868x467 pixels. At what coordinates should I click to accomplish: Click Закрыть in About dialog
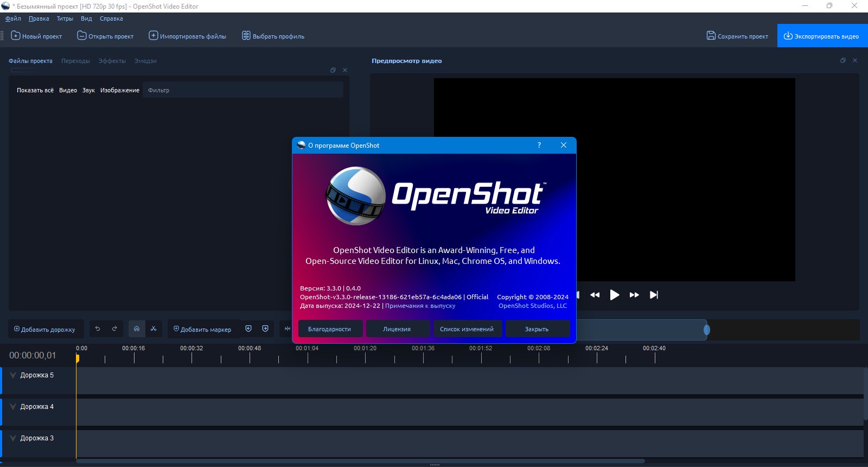coord(537,329)
